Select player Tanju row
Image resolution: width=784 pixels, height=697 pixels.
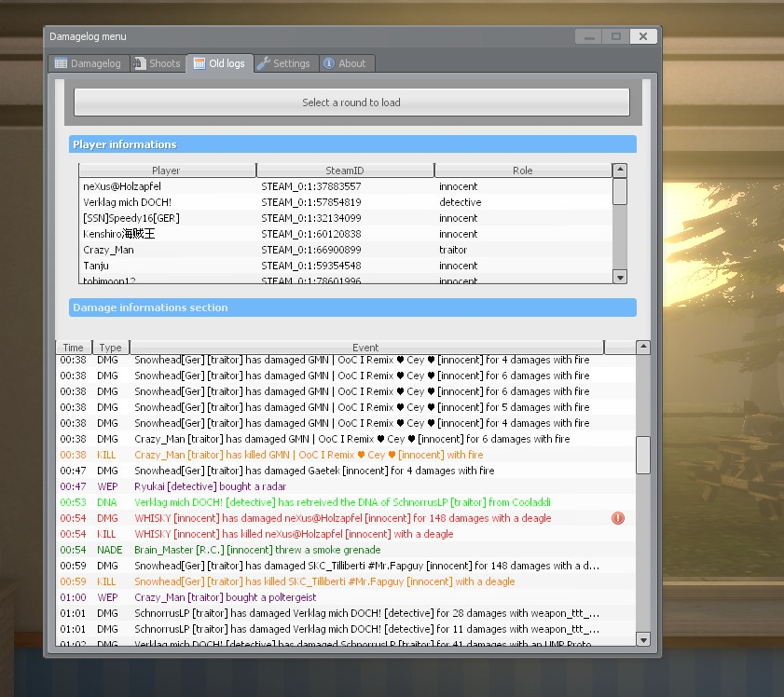[x=345, y=266]
